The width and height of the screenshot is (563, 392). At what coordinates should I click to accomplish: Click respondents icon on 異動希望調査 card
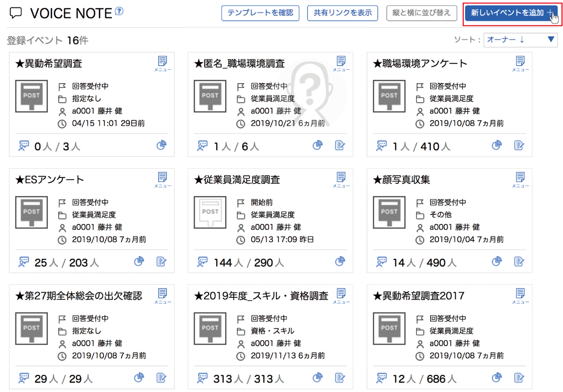[x=24, y=146]
